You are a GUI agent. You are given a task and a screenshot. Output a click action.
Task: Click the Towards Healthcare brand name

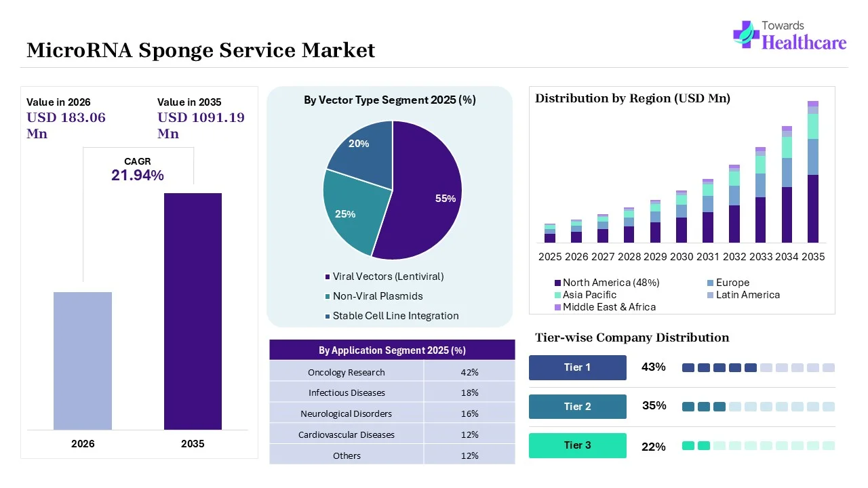[804, 35]
